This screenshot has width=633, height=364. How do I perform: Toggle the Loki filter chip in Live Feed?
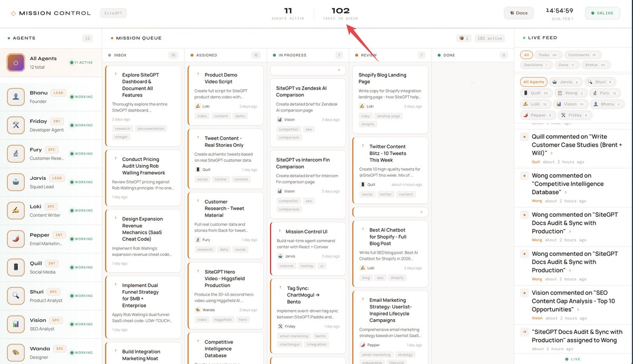pos(536,104)
